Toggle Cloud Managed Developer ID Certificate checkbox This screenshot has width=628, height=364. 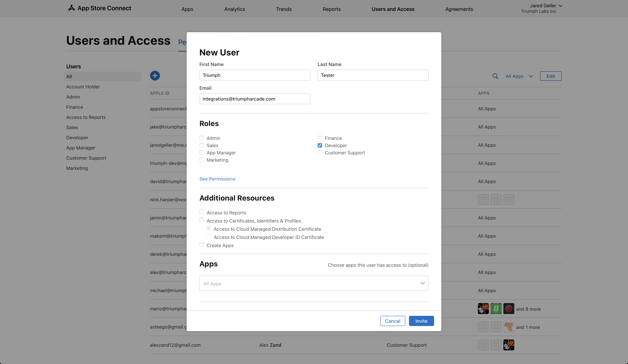click(x=209, y=236)
